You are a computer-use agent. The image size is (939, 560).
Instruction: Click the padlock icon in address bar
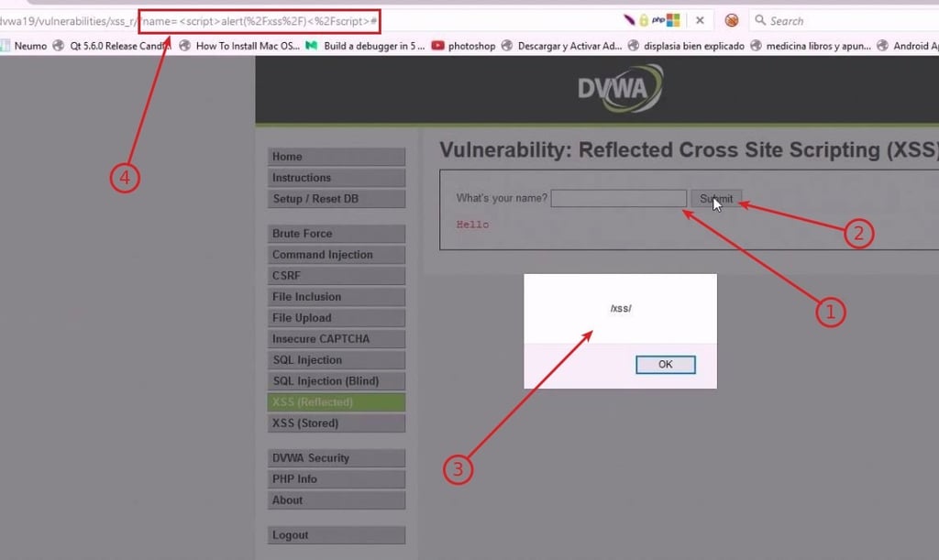click(644, 20)
